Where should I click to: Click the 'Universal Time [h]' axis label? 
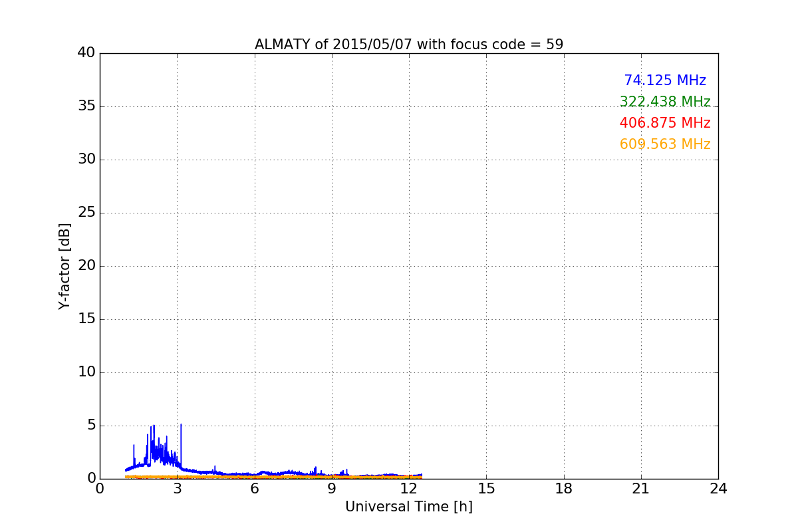(x=409, y=507)
